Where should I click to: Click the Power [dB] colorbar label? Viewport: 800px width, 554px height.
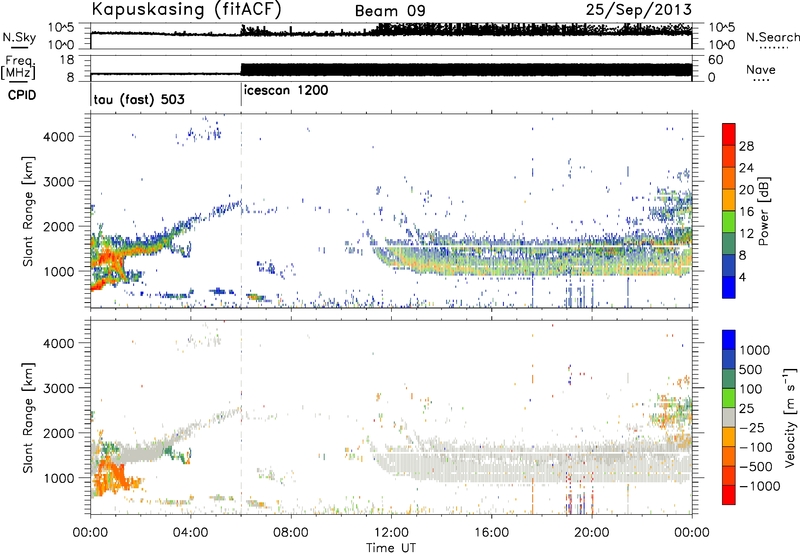[764, 211]
